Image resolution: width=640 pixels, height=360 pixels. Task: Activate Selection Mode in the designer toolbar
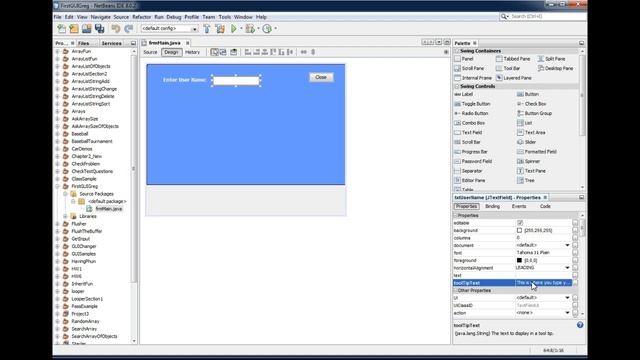point(214,52)
